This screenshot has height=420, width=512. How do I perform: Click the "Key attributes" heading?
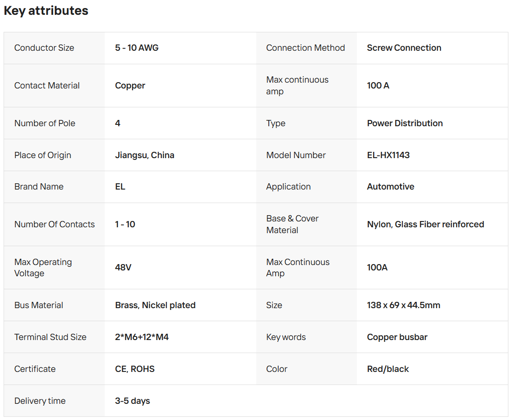click(x=46, y=11)
